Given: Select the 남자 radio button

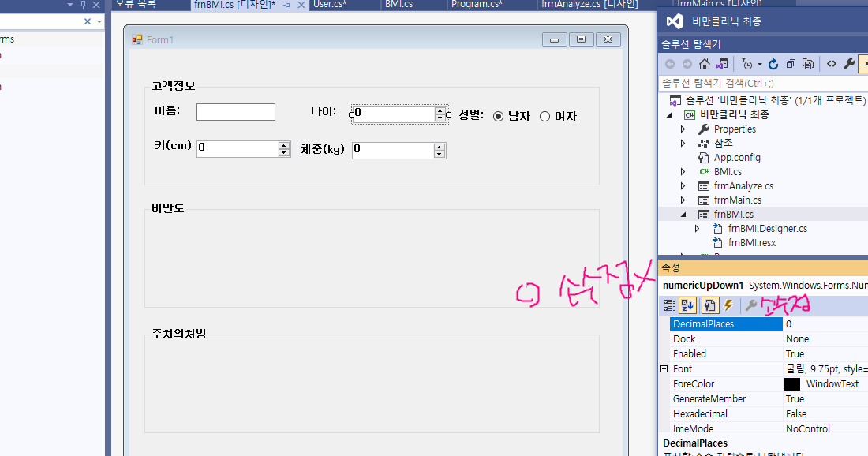Looking at the screenshot, I should click(498, 116).
